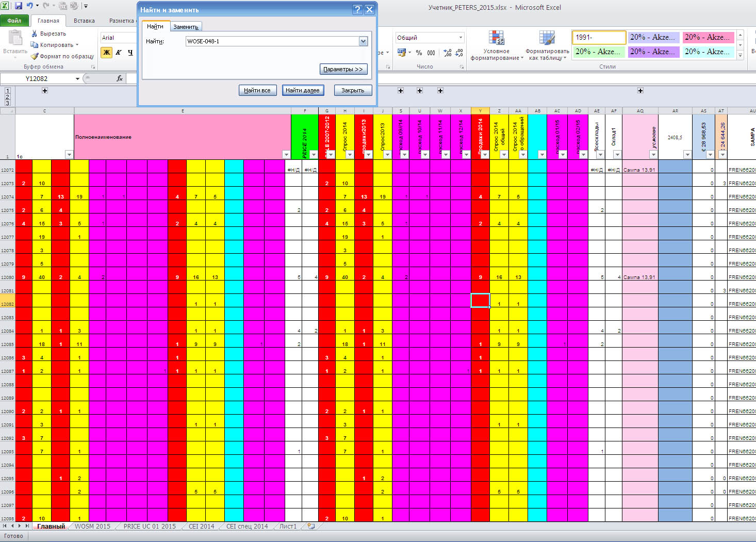This screenshot has width=756, height=542.
Task: Toggle bold (Ж) formatting
Action: [x=107, y=52]
